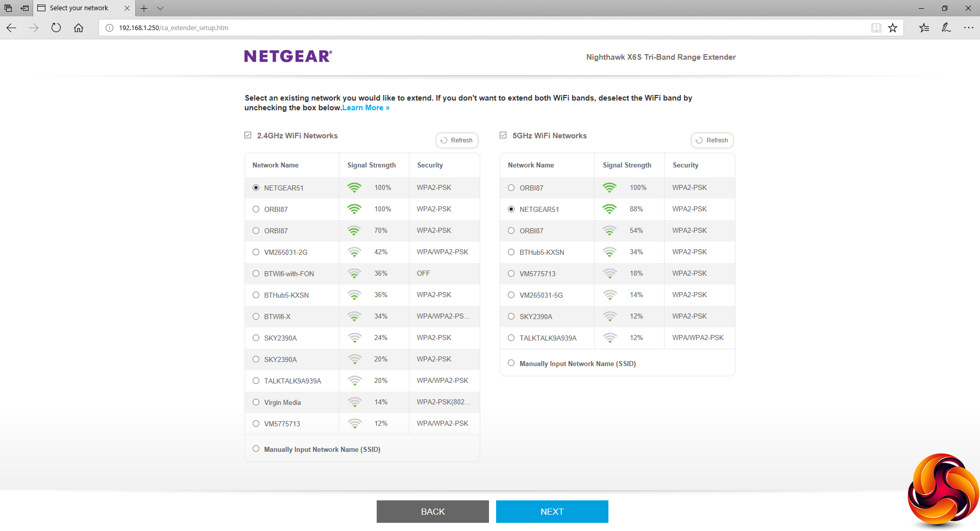Reload the extender setup page

coord(56,28)
